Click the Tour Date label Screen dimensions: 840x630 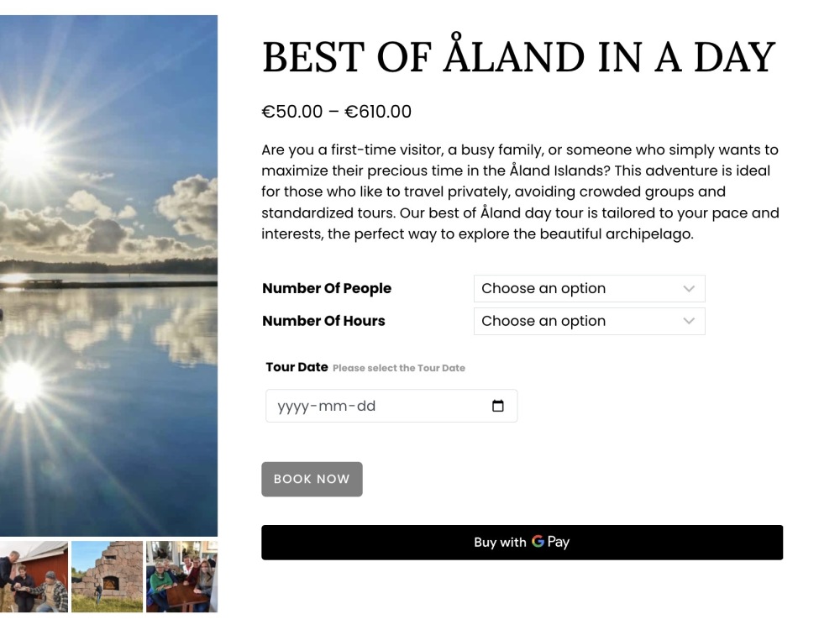[297, 367]
